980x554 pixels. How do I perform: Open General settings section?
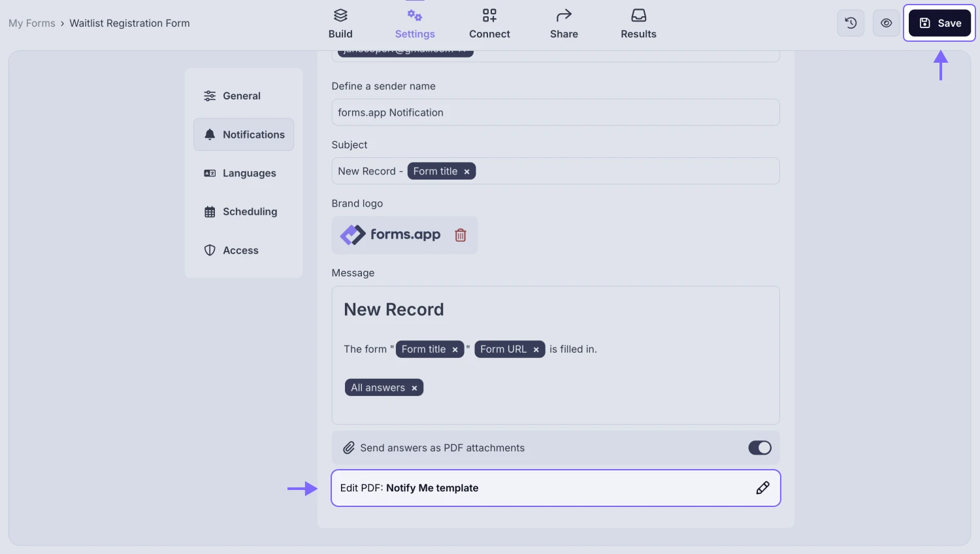[241, 96]
